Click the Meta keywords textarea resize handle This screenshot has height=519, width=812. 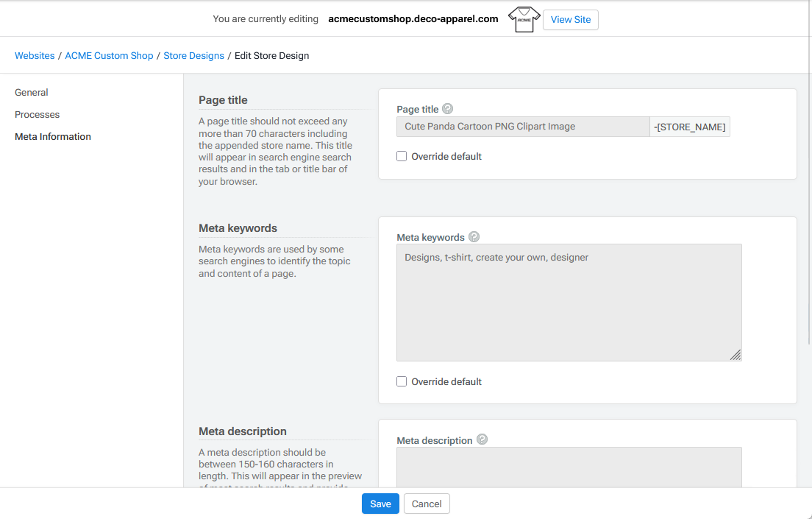tap(735, 355)
